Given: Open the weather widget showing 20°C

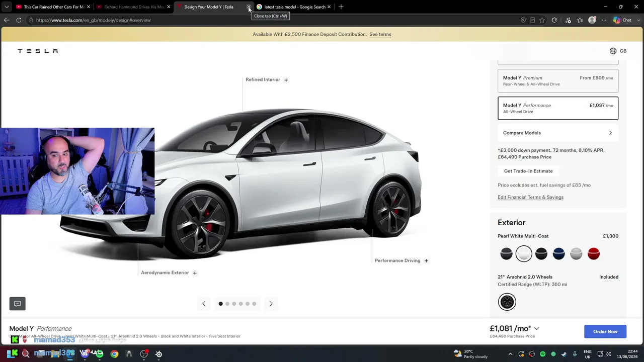Looking at the screenshot, I should click(470, 354).
